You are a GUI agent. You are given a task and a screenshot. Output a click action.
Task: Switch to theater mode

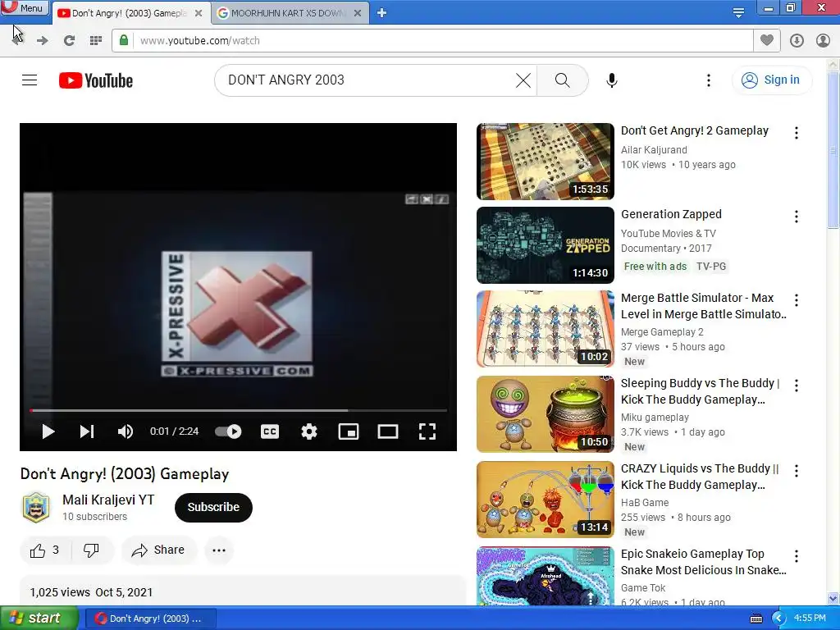(x=388, y=431)
